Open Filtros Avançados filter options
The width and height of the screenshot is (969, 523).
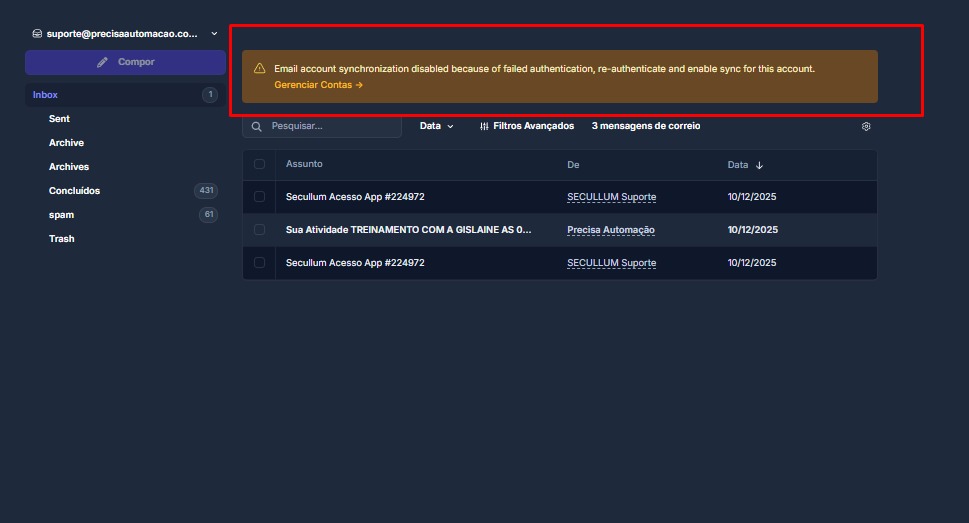point(527,127)
